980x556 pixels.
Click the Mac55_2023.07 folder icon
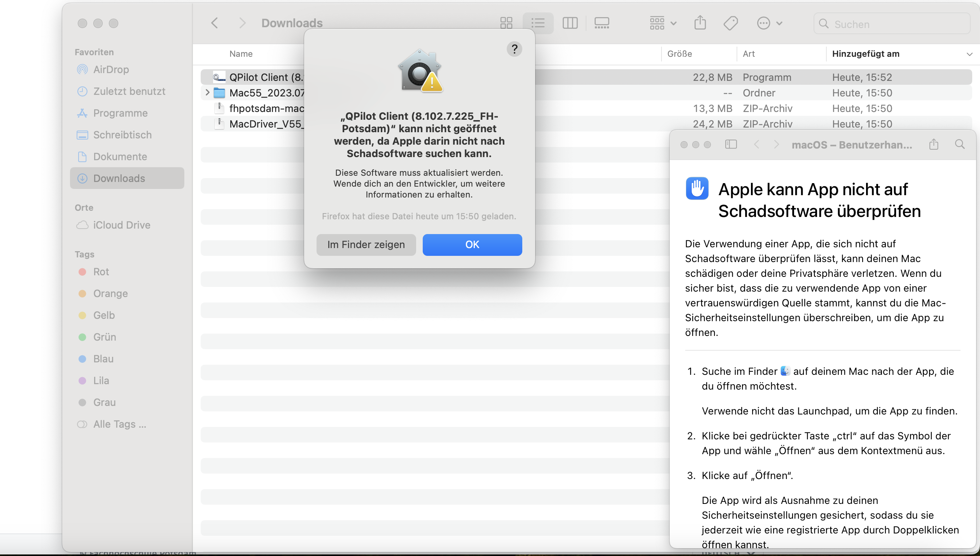click(219, 93)
